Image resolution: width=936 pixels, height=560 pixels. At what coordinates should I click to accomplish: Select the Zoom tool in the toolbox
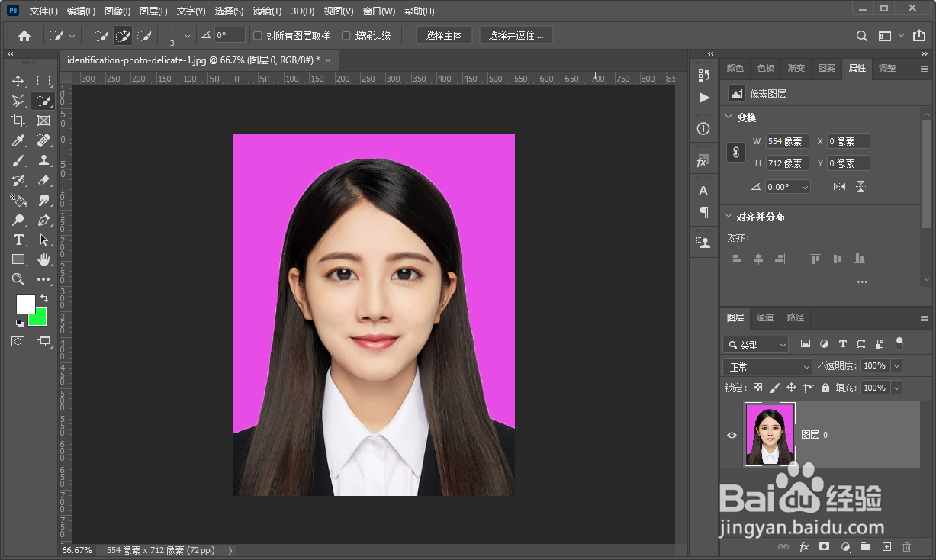coord(18,279)
